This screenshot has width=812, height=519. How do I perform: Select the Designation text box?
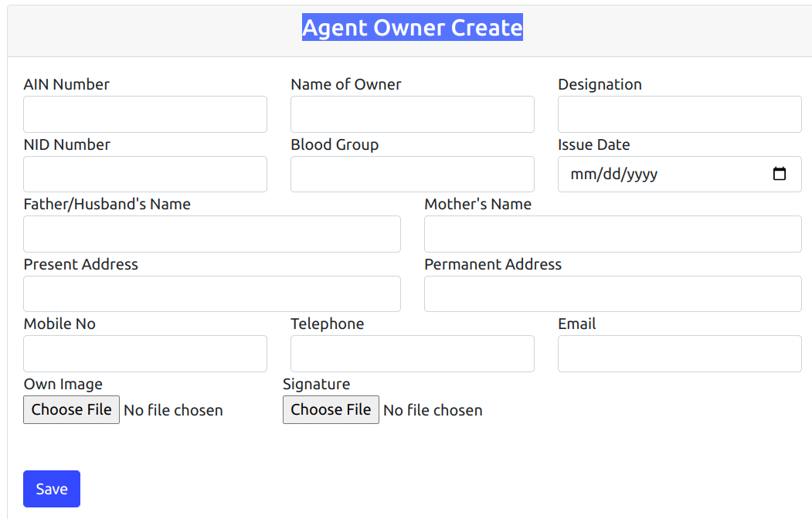point(679,114)
